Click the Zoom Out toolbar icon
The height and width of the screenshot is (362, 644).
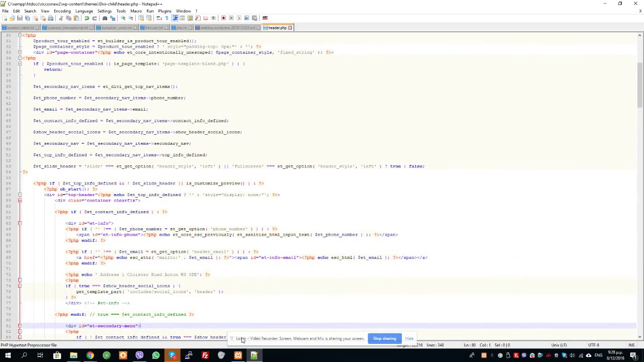pyautogui.click(x=130, y=18)
